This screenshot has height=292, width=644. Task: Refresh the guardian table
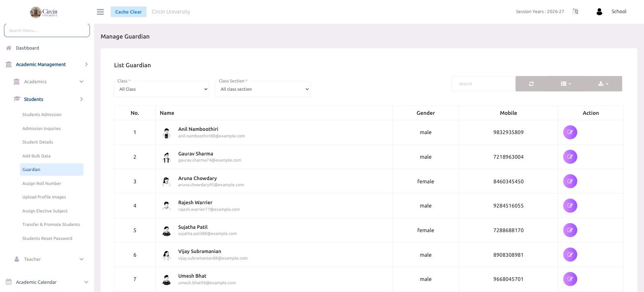[531, 84]
